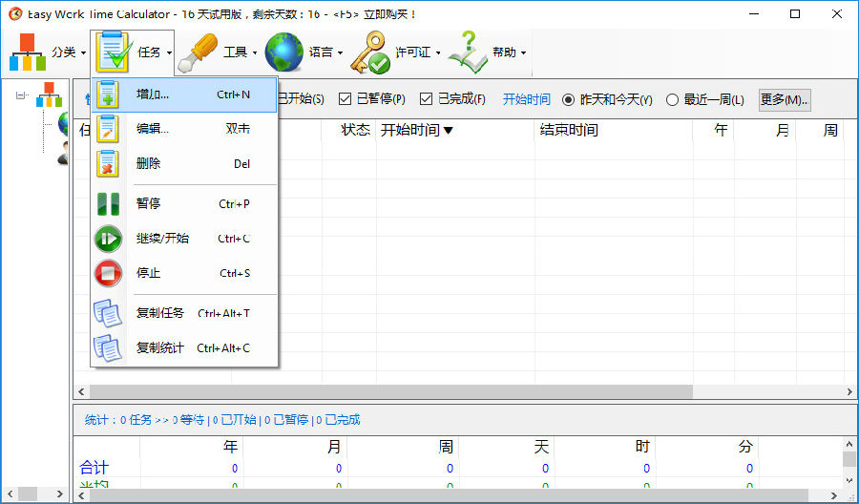Click task table scroll left arrow
The width and height of the screenshot is (859, 504).
coord(81,391)
